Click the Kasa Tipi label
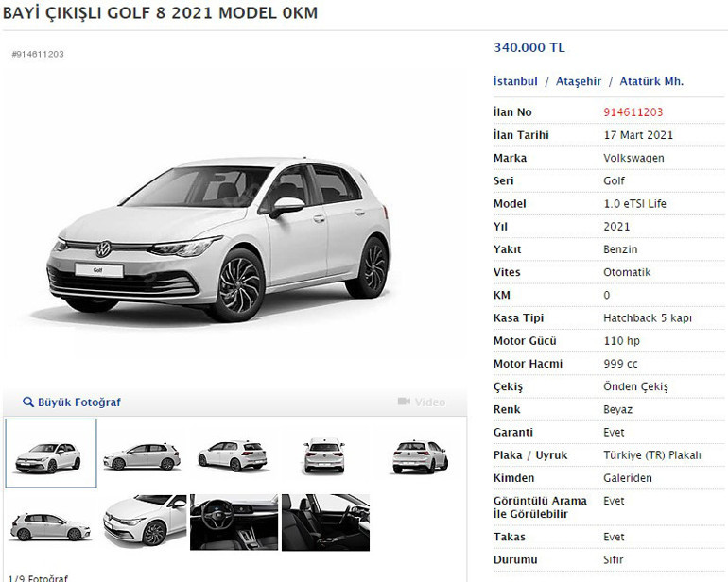 pyautogui.click(x=518, y=318)
